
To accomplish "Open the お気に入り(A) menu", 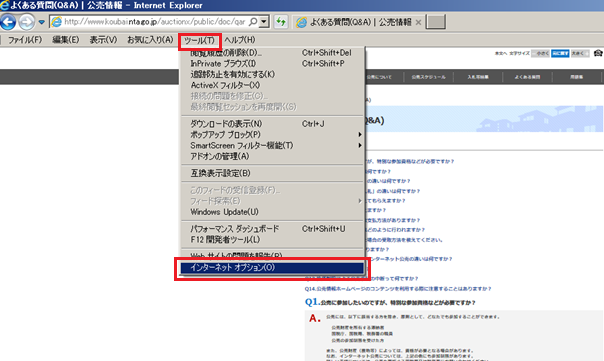I will click(x=150, y=40).
